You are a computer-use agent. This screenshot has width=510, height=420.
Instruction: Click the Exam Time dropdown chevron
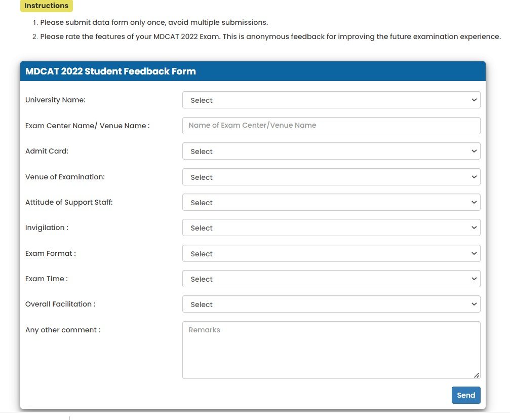point(474,279)
